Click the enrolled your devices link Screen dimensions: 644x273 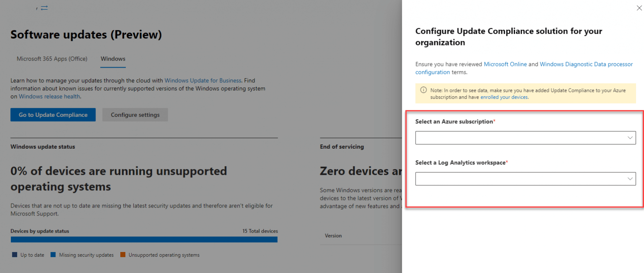pos(504,97)
